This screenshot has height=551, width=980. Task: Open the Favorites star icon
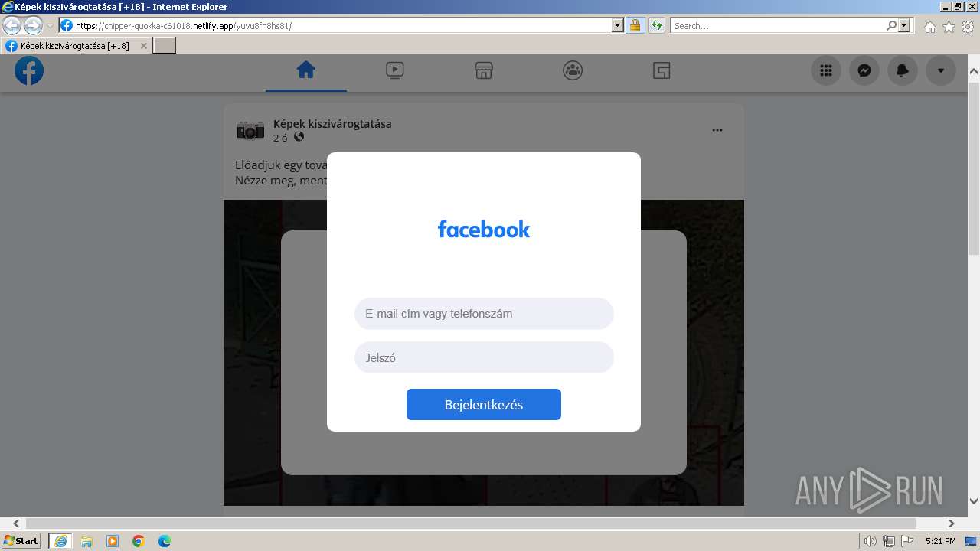949,27
